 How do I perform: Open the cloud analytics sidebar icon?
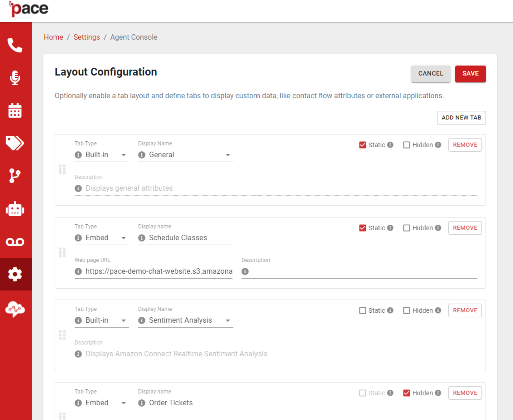[x=15, y=309]
